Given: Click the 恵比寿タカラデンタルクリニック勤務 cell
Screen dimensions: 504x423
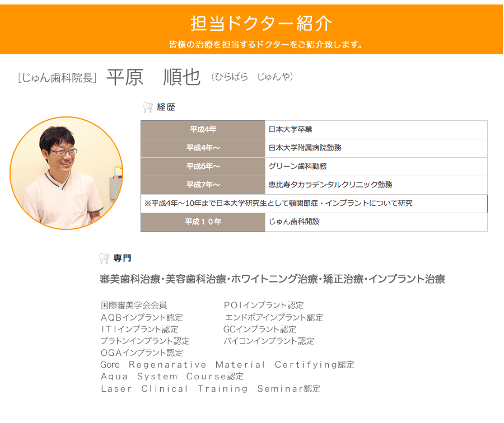Looking at the screenshot, I should [376, 185].
